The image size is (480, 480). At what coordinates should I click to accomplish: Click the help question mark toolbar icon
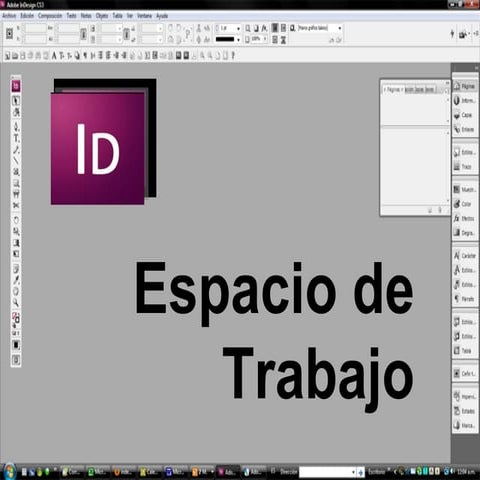(233, 55)
